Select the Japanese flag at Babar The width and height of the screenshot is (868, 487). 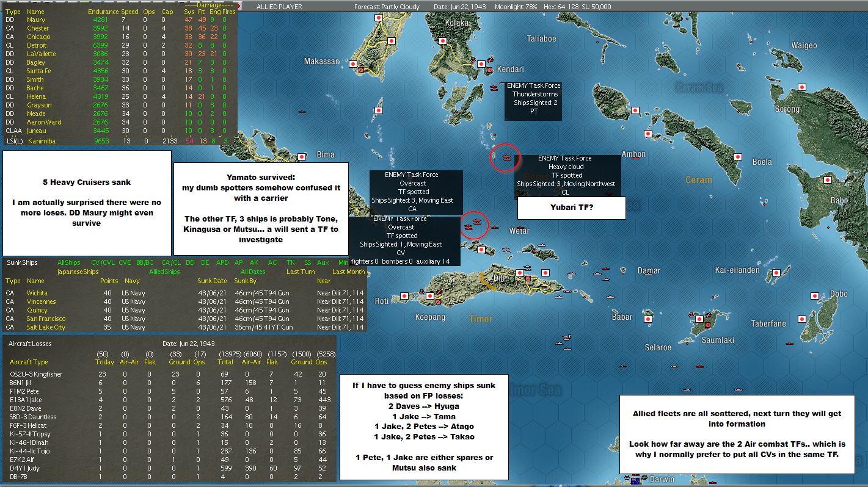[x=649, y=319]
